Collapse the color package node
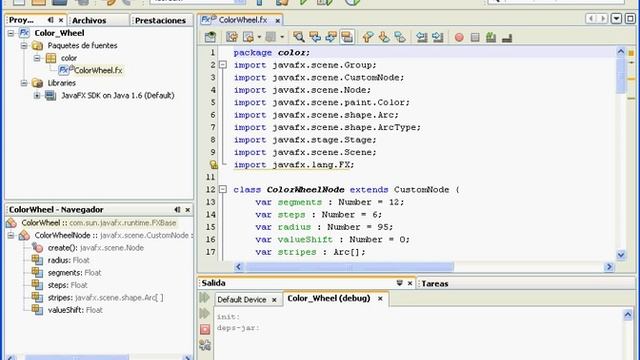This screenshot has height=360, width=640. click(37, 58)
